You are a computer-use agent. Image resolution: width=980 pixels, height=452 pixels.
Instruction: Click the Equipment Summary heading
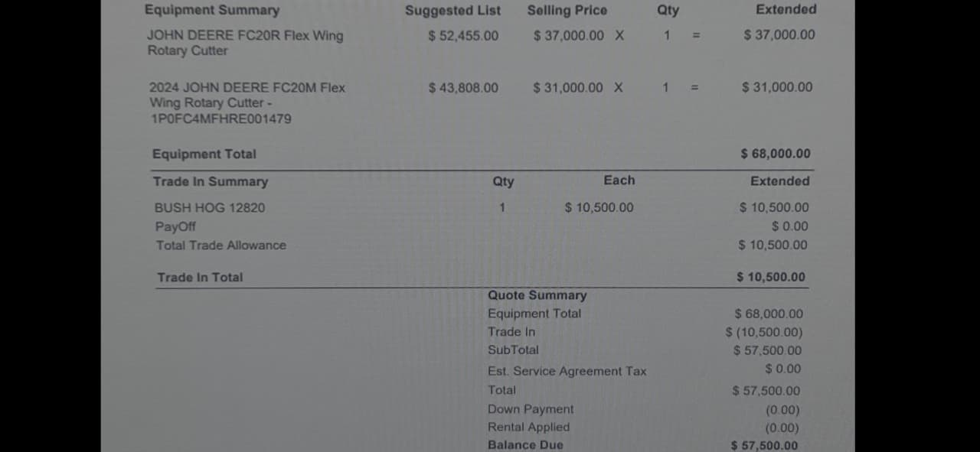212,10
